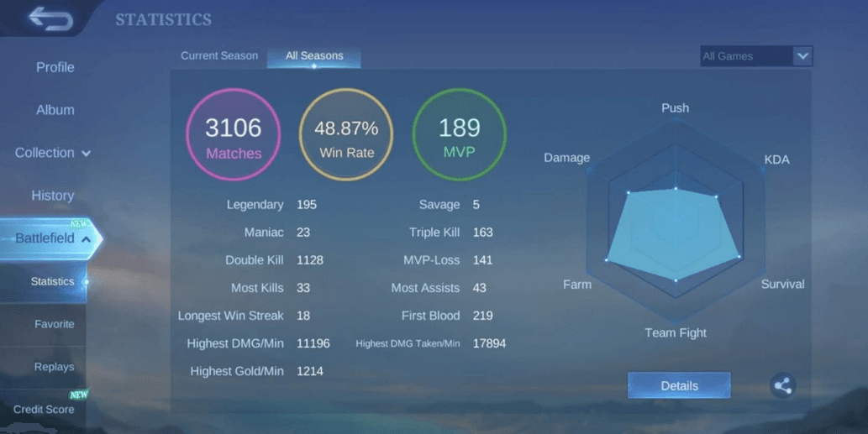The height and width of the screenshot is (434, 868).
Task: Open the Profile menu item
Action: point(55,67)
